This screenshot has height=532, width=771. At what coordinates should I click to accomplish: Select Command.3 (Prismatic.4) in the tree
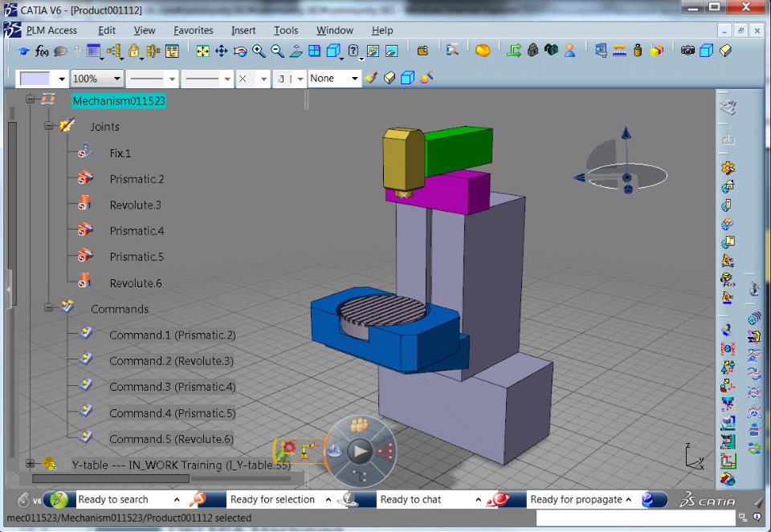(x=172, y=387)
